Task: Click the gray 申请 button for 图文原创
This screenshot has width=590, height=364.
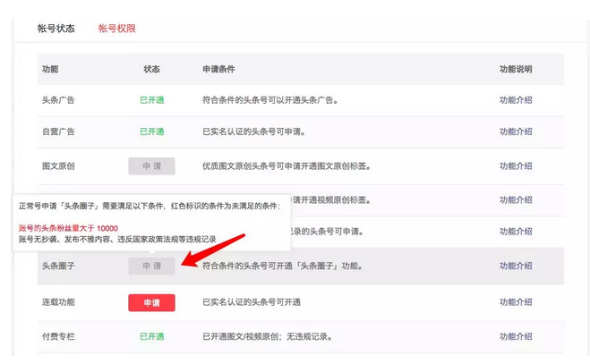Action: [151, 165]
